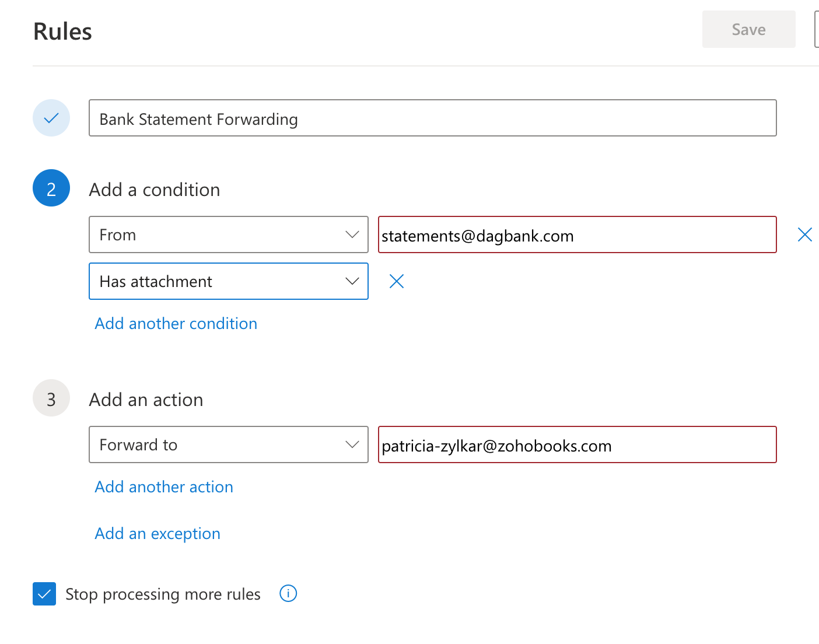Click the Save button
This screenshot has width=819, height=644.
748,29
